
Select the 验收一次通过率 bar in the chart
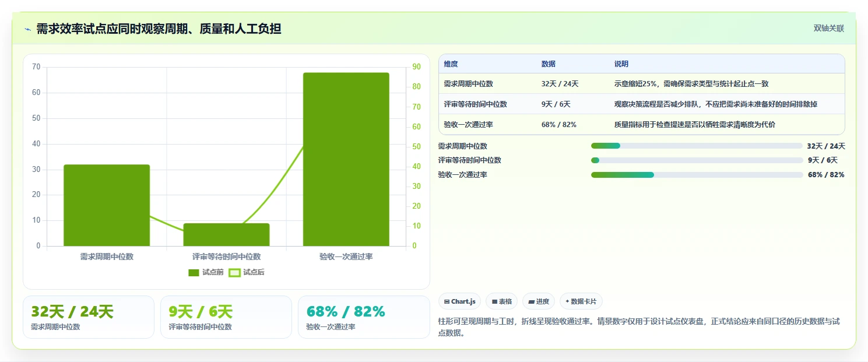pyautogui.click(x=346, y=159)
